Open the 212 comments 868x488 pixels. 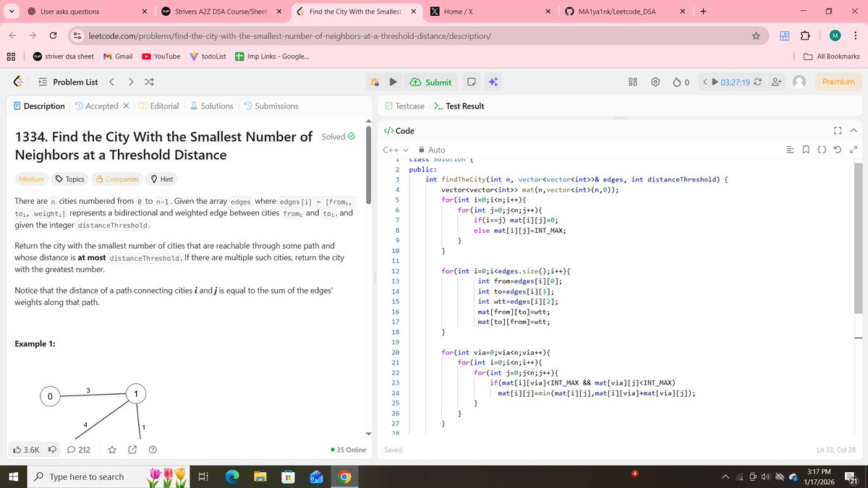tap(78, 450)
